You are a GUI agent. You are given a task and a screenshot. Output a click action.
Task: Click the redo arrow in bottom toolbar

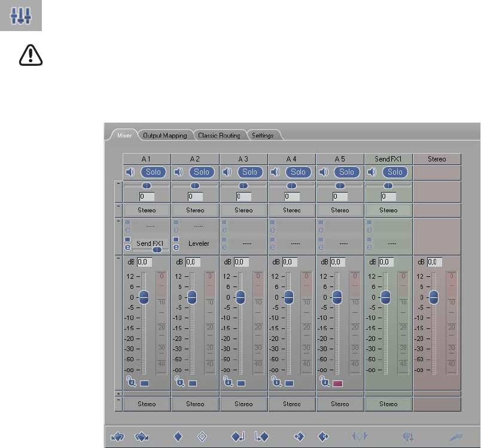tap(142, 437)
